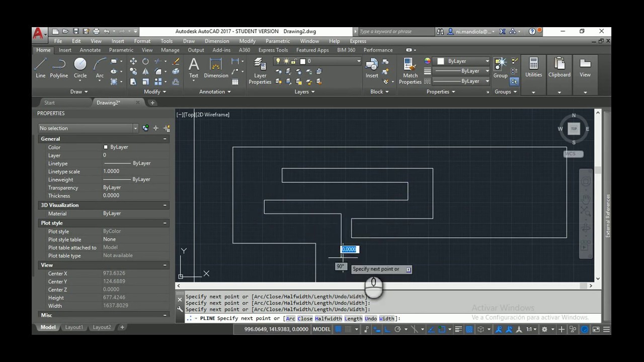Screen dimensions: 644x362
Task: Expand the Modify panel dropdown
Action: (155, 92)
